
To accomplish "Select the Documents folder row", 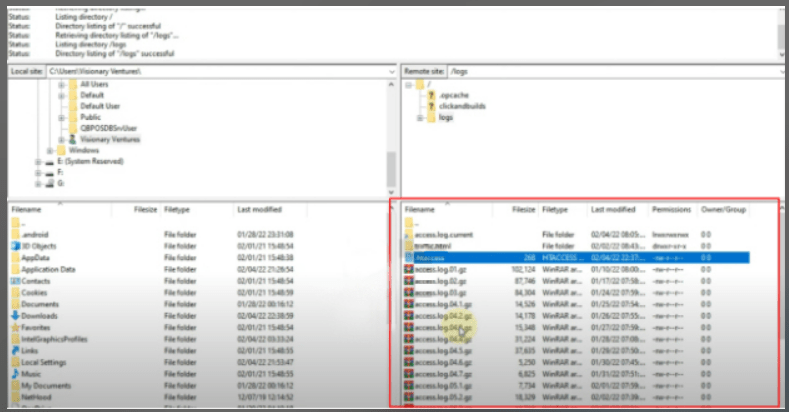I will 196,304.
